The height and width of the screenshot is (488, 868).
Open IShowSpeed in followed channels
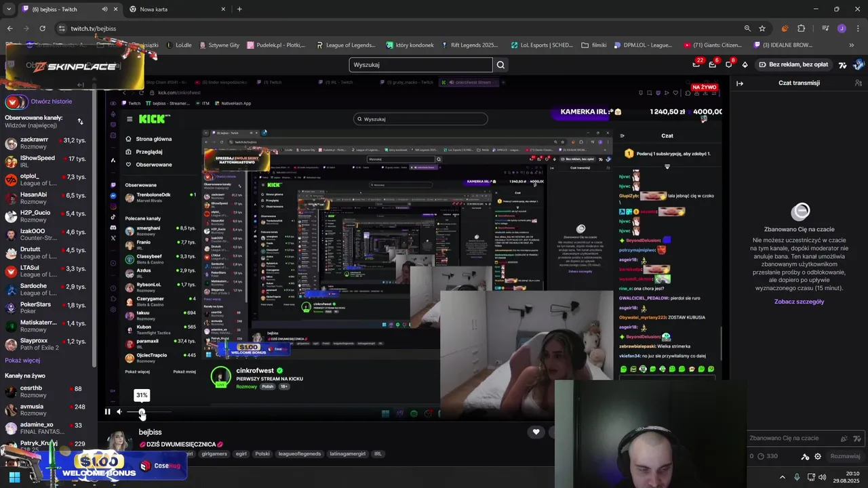point(46,161)
